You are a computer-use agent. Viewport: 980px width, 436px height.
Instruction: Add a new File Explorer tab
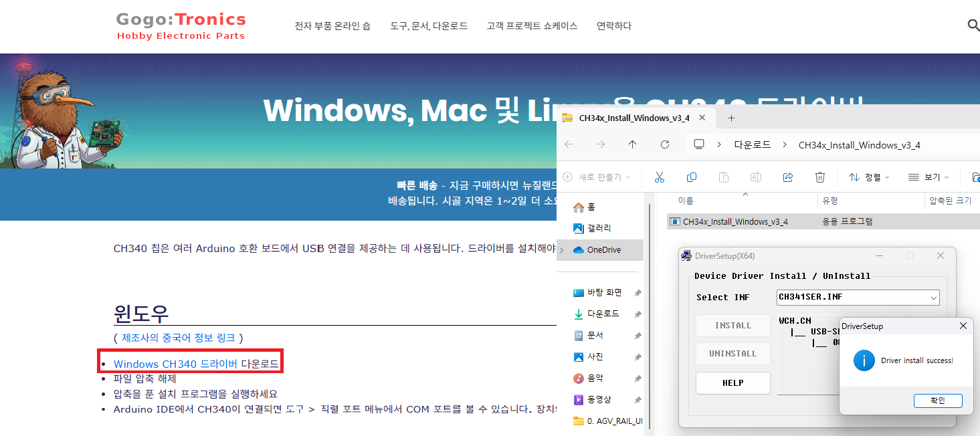731,118
